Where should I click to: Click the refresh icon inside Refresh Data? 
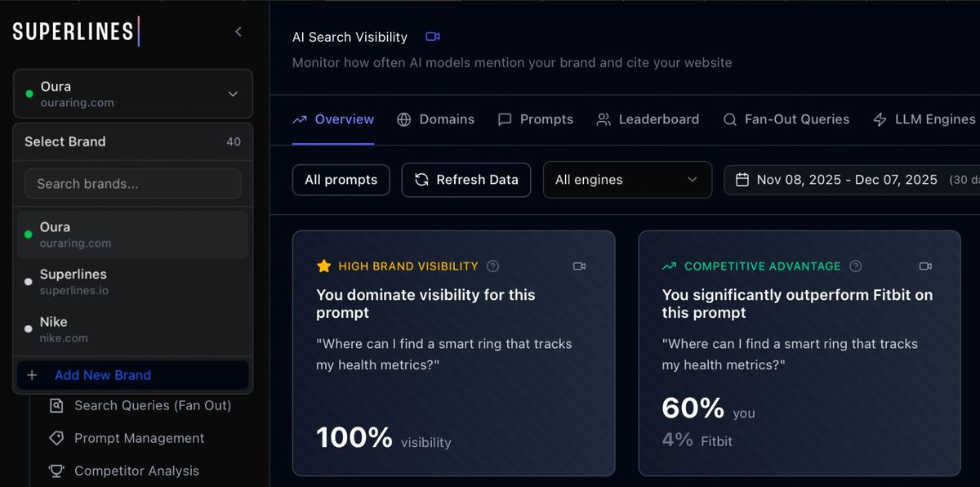click(420, 180)
